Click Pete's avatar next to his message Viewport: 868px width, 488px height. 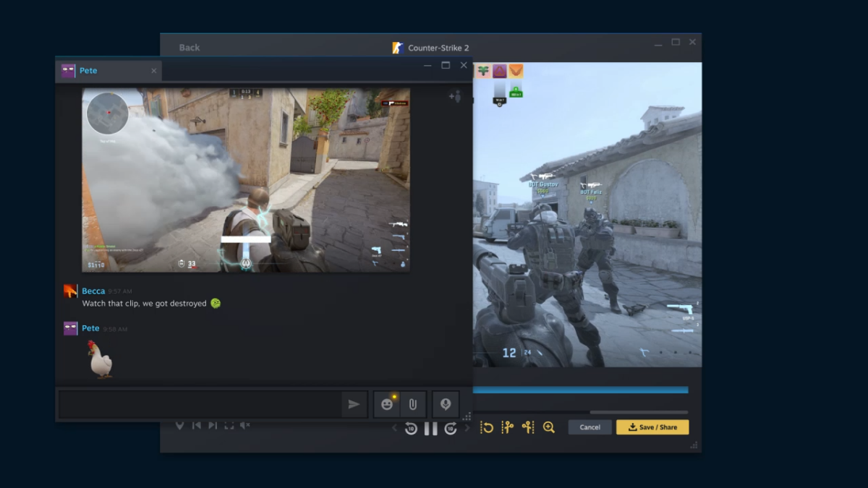point(70,329)
